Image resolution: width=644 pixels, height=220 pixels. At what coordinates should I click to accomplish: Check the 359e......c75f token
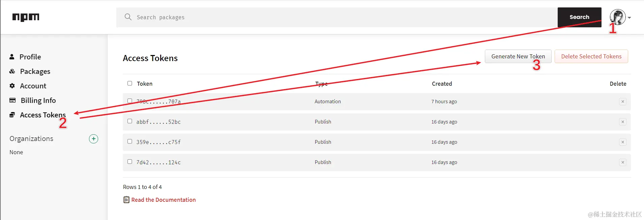coord(130,141)
